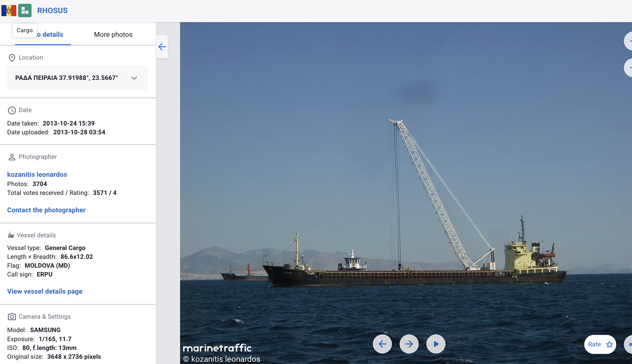Screen dimensions: 632x364
Task: Click the green cargo vessel type icon
Action: (x=25, y=11)
